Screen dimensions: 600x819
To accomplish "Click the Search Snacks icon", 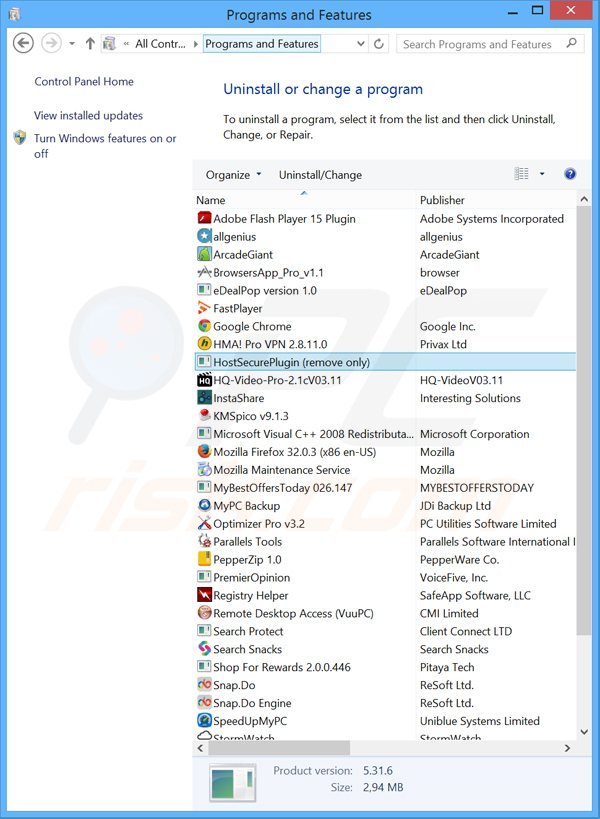I will point(204,649).
